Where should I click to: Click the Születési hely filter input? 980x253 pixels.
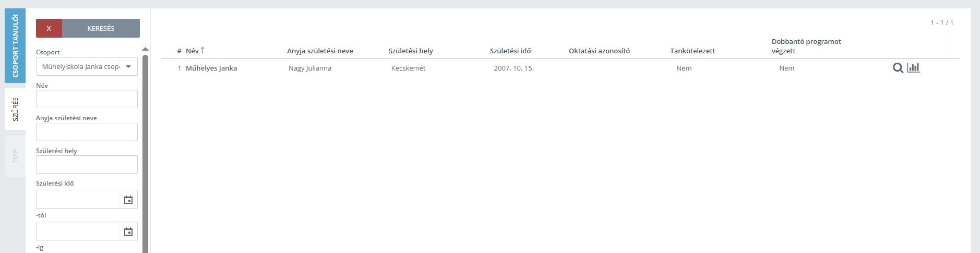[87, 164]
